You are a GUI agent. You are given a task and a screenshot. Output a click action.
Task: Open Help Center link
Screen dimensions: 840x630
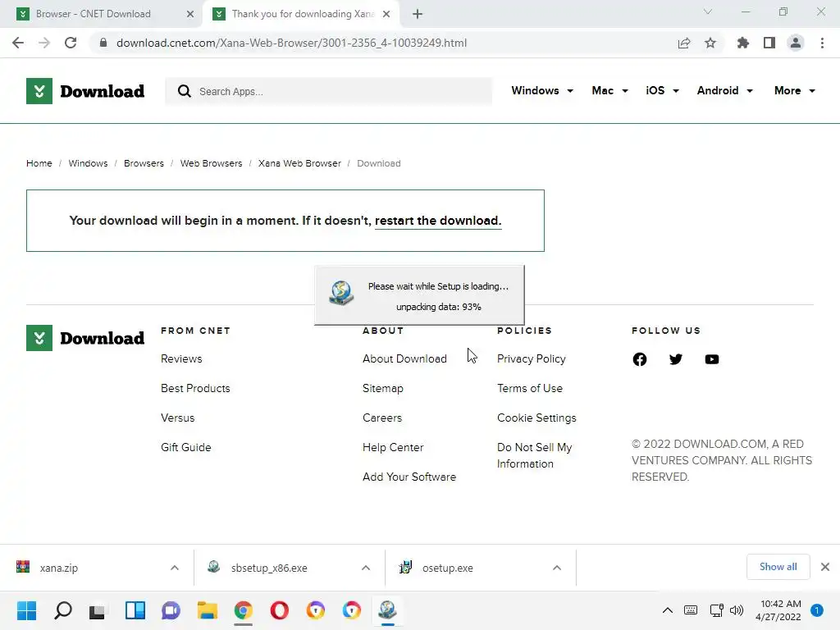pos(393,447)
